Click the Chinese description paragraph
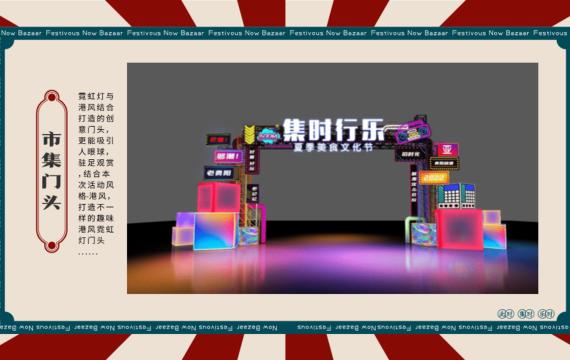Viewport: 570px width, 360px height. pyautogui.click(x=96, y=173)
